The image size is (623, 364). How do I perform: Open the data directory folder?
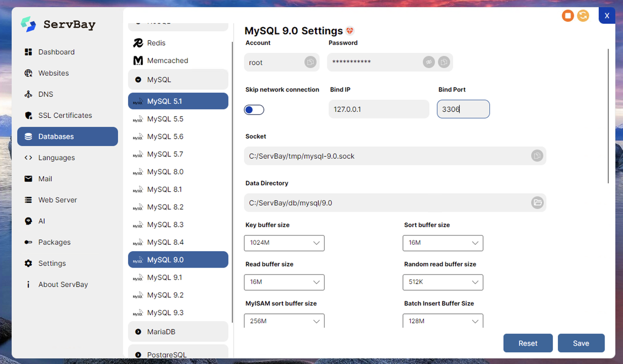click(x=537, y=202)
